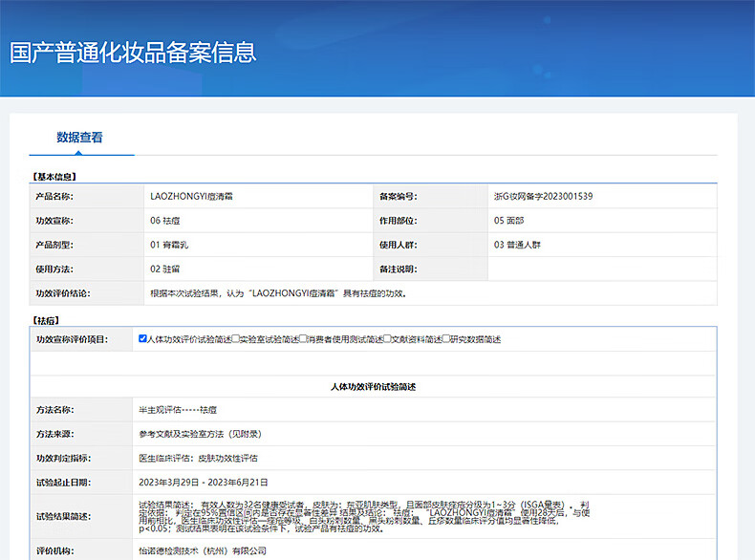Tick the 文献资料简述 checkbox
This screenshot has height=560, width=755.
pos(387,338)
